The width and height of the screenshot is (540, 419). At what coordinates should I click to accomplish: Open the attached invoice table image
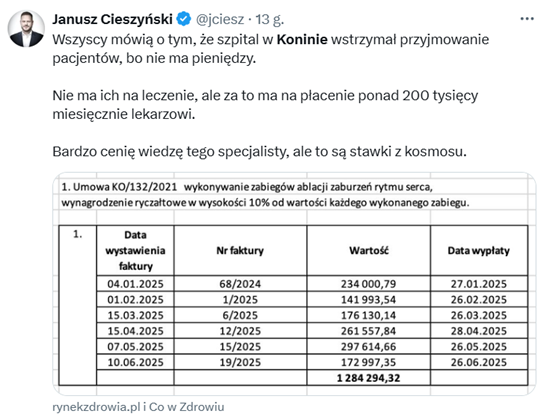click(x=294, y=284)
